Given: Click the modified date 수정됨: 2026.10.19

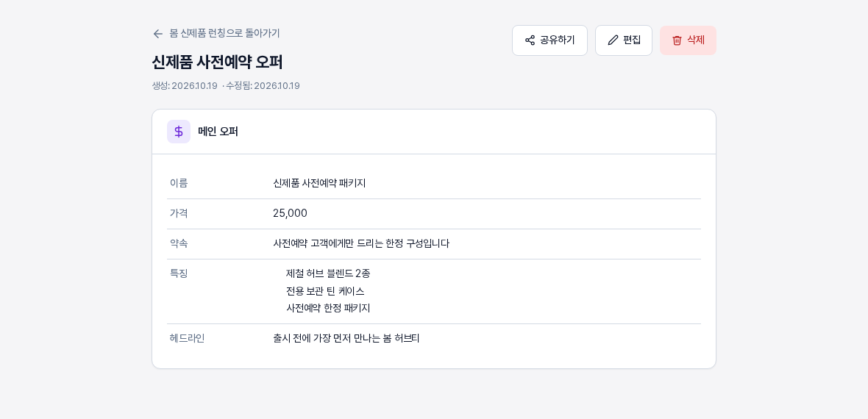Looking at the screenshot, I should (263, 86).
